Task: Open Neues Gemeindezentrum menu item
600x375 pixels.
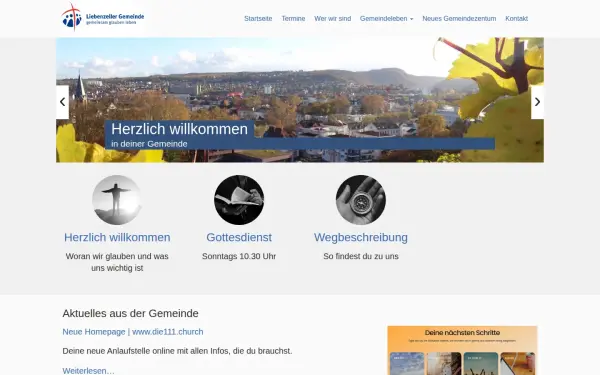Action: coord(459,18)
